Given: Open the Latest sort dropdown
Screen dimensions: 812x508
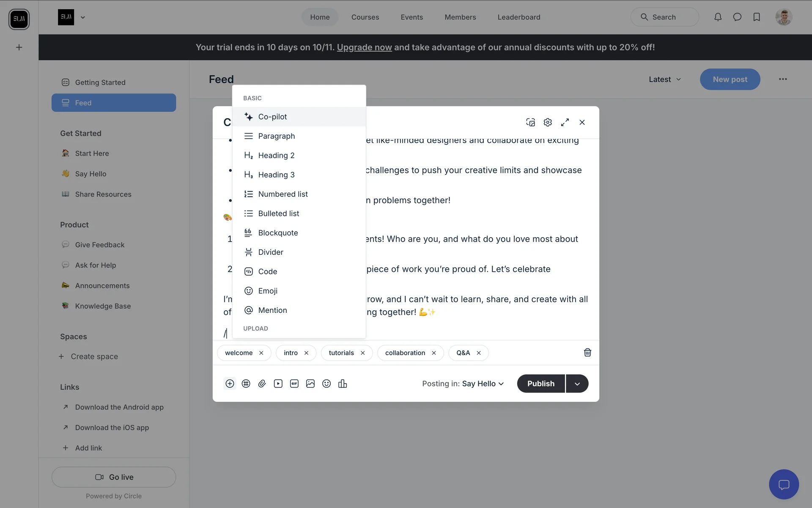Looking at the screenshot, I should (665, 80).
